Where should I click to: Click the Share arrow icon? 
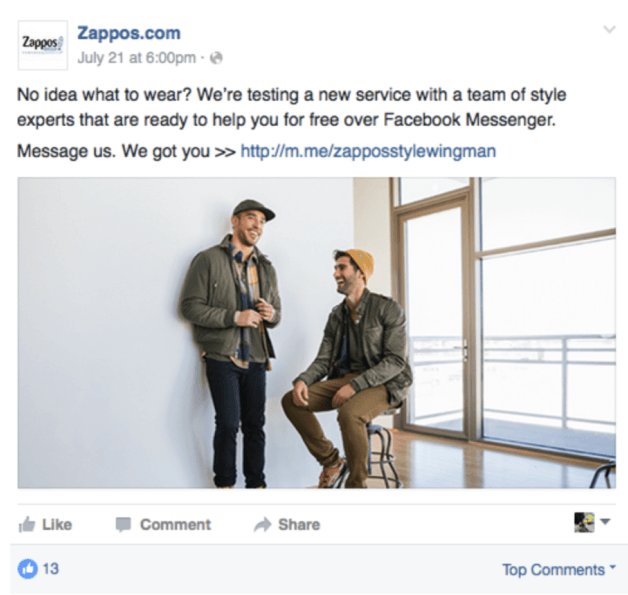tap(262, 525)
